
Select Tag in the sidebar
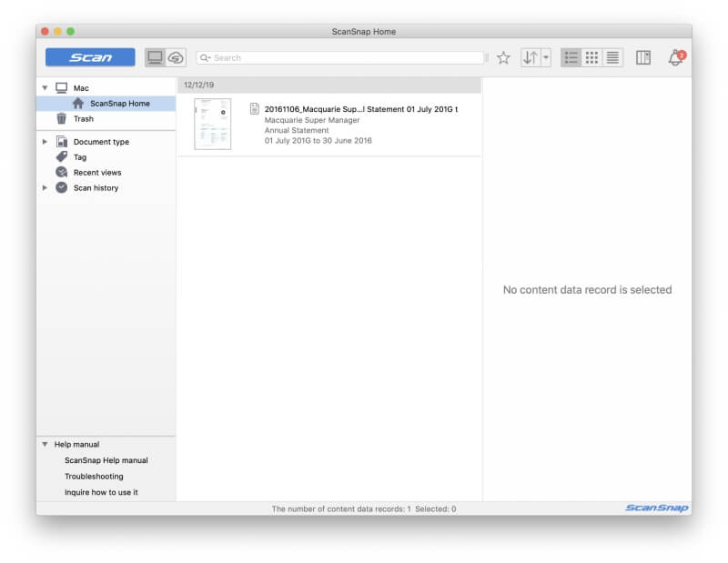pos(80,157)
